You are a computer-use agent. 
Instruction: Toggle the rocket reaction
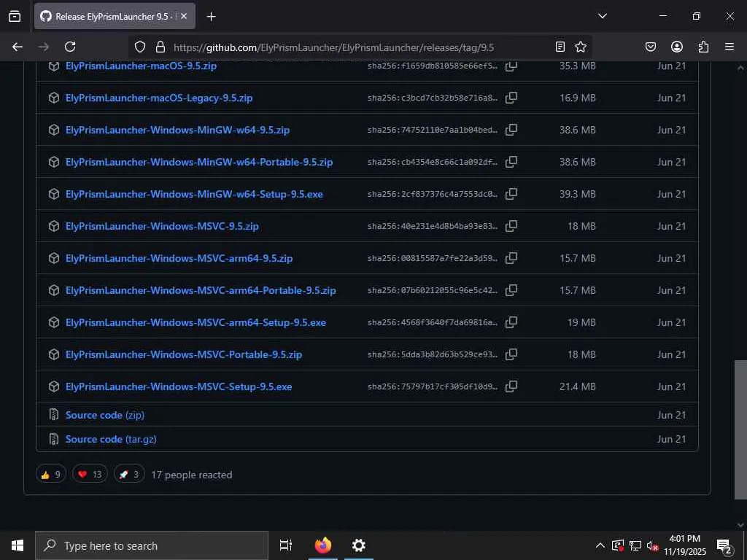[x=129, y=474]
